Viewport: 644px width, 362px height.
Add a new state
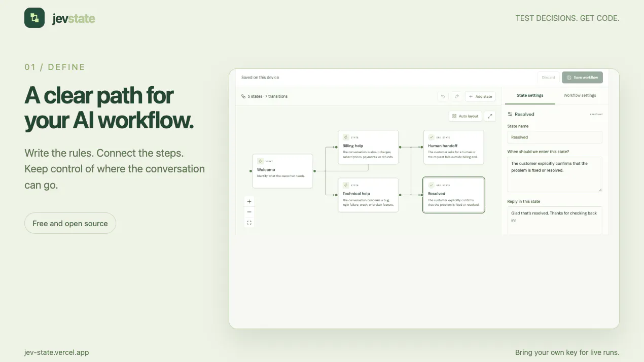point(480,96)
